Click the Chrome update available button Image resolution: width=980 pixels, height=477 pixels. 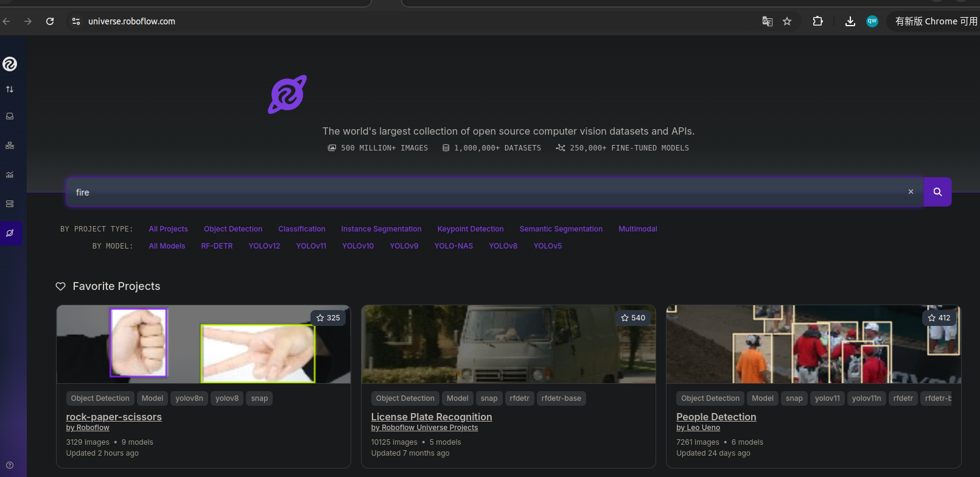(x=934, y=21)
